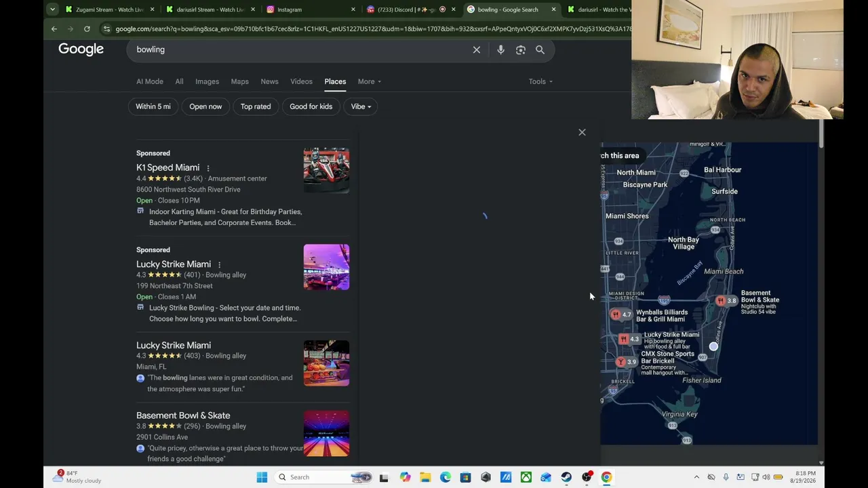This screenshot has height=488, width=868.
Task: Open Copilot from the taskbar
Action: pyautogui.click(x=405, y=477)
